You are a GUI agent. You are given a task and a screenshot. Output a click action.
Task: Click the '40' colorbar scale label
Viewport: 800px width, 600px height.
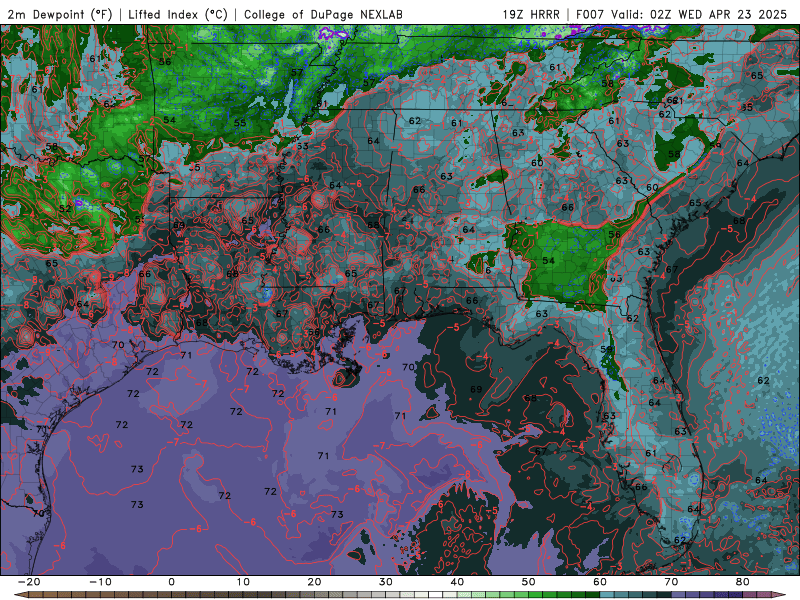point(457,582)
